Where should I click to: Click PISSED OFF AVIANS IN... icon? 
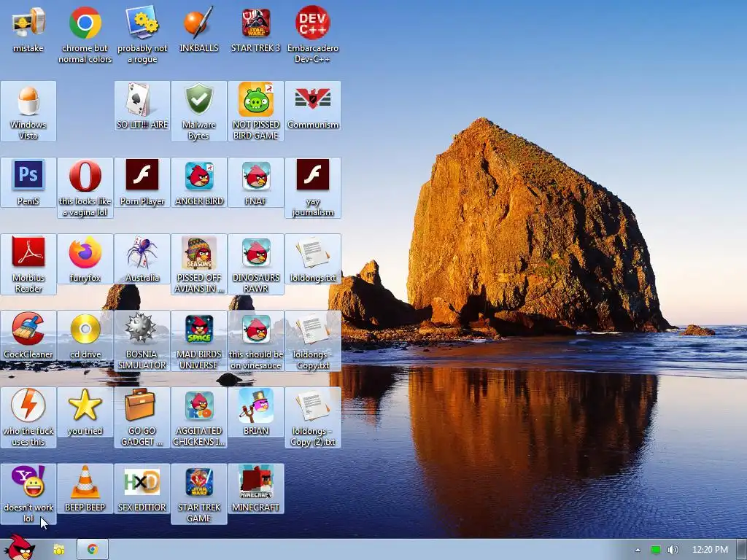pyautogui.click(x=198, y=252)
